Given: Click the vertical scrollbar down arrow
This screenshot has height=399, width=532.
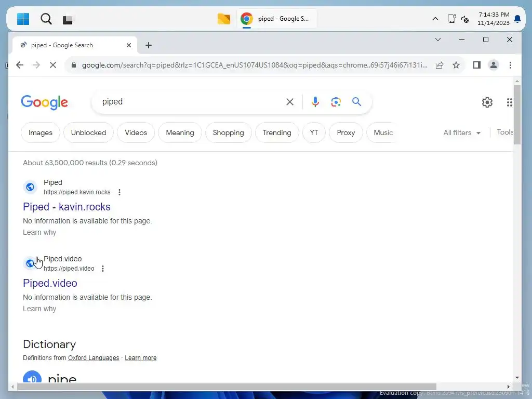Looking at the screenshot, I should point(517,378).
